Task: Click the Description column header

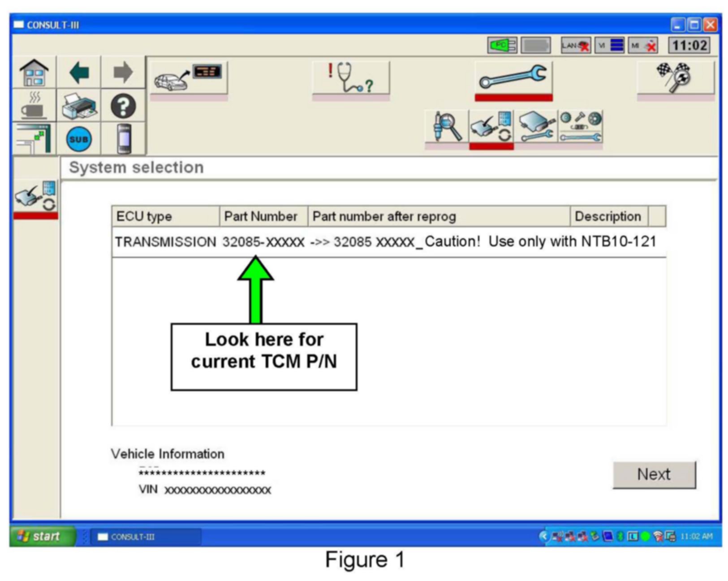Action: tap(609, 216)
